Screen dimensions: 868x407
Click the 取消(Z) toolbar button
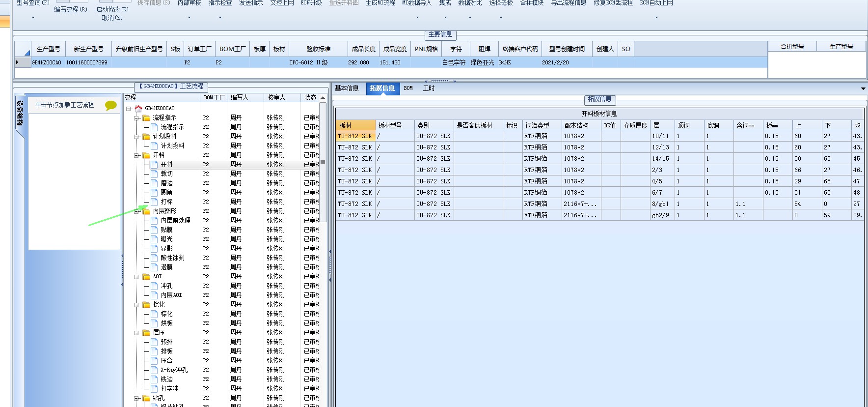click(112, 18)
